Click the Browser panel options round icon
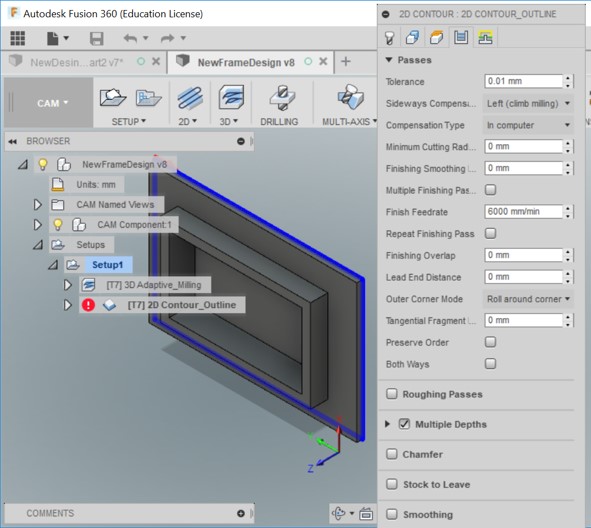Image resolution: width=591 pixels, height=528 pixels. (x=241, y=141)
